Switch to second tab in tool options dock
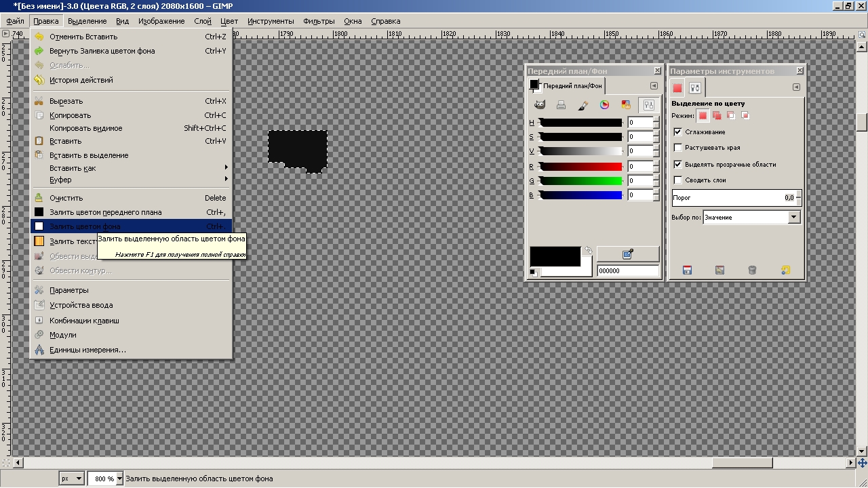868x488 pixels. pos(695,87)
